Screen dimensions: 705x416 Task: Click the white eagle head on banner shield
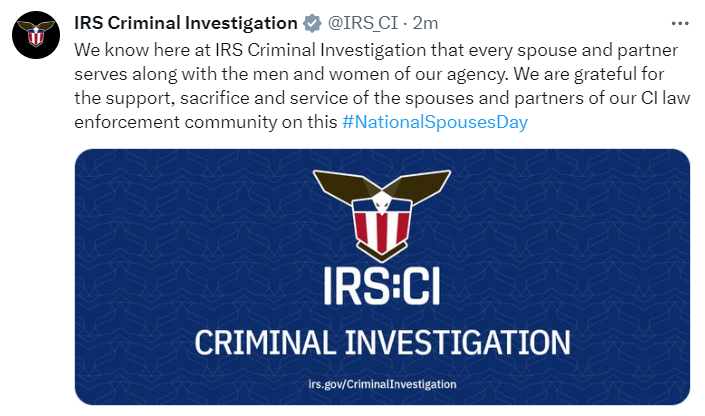pos(382,202)
